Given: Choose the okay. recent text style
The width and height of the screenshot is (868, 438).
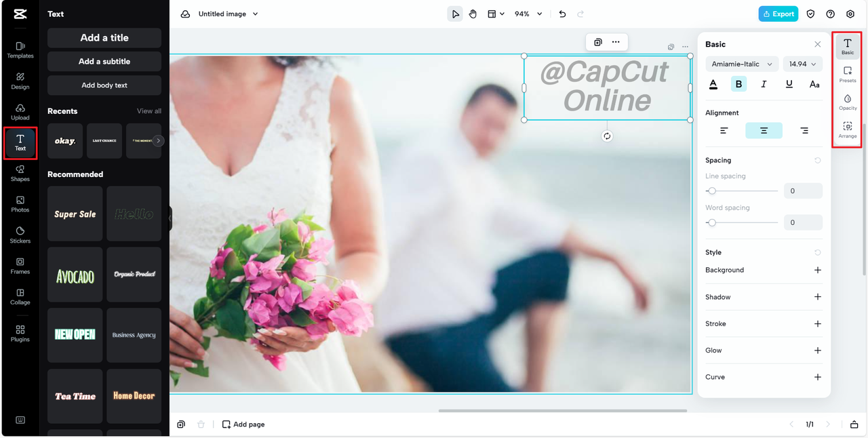Looking at the screenshot, I should (x=65, y=141).
